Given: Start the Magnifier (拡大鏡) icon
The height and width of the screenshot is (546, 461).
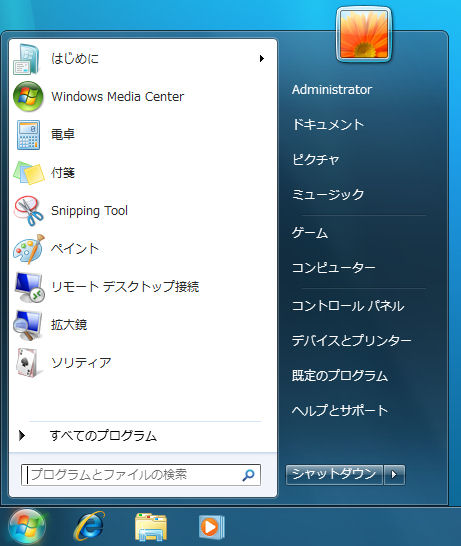Looking at the screenshot, I should 28,325.
